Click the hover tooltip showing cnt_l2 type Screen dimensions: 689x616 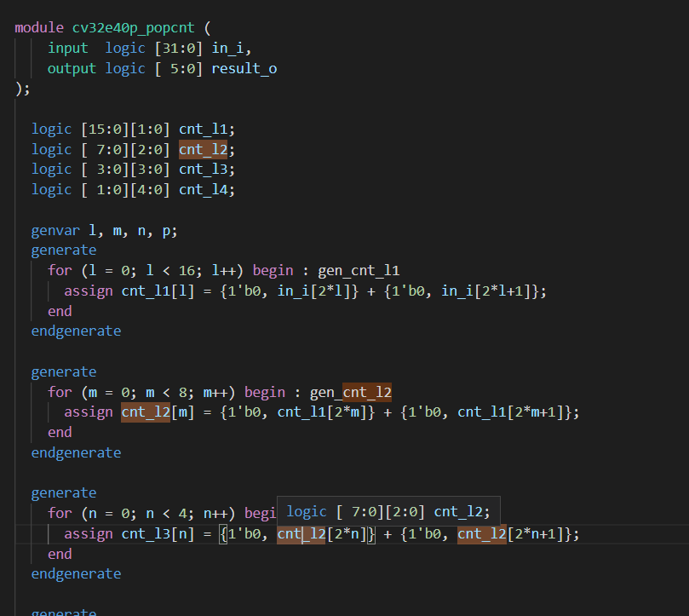pyautogui.click(x=392, y=511)
